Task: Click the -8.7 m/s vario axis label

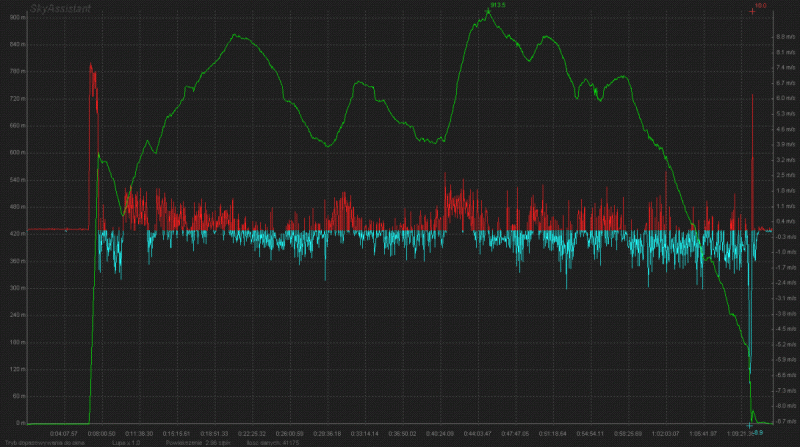Action: click(783, 421)
